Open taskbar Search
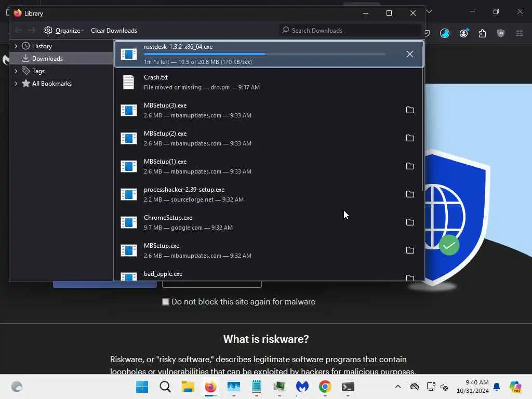 pyautogui.click(x=165, y=387)
